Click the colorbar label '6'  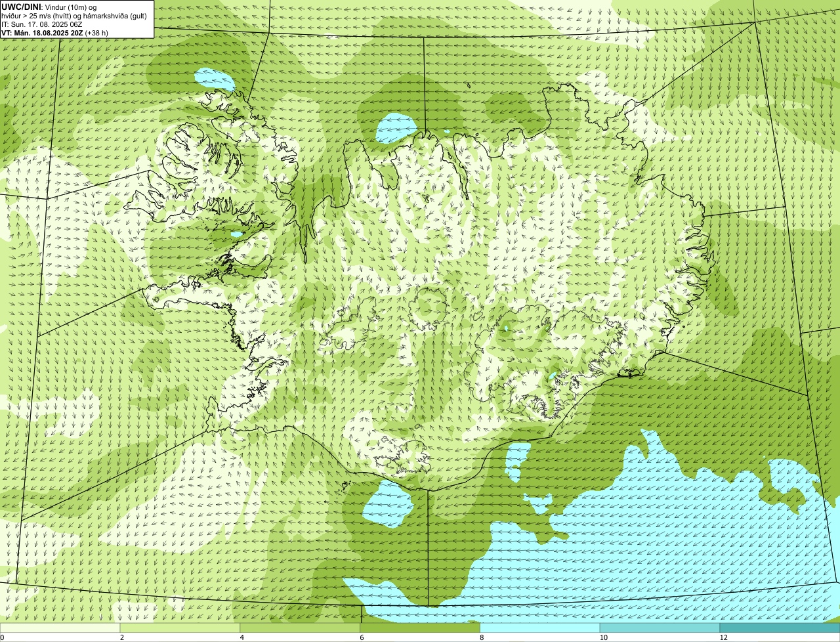pyautogui.click(x=362, y=637)
